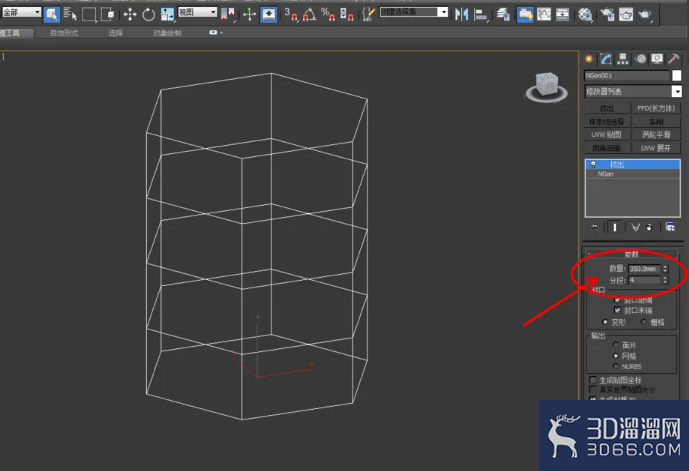The width and height of the screenshot is (689, 471).
Task: Switch to Modify command panel tab
Action: [x=606, y=59]
